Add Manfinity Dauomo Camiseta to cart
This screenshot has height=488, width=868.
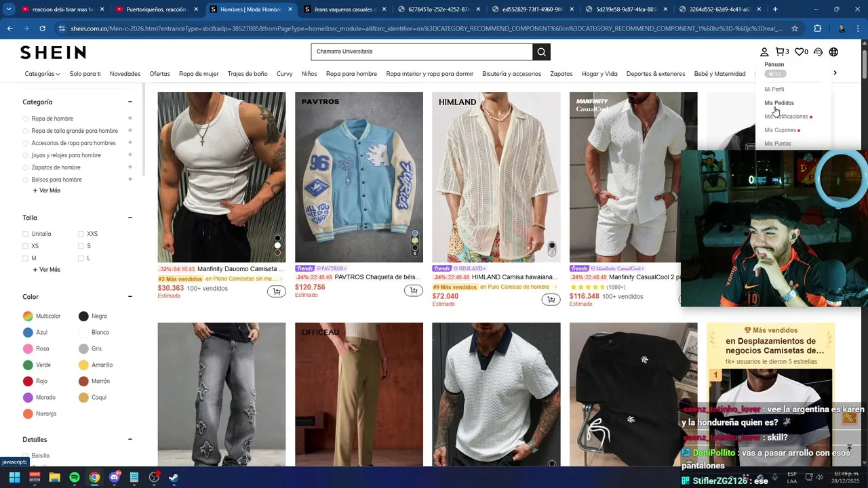(x=276, y=291)
